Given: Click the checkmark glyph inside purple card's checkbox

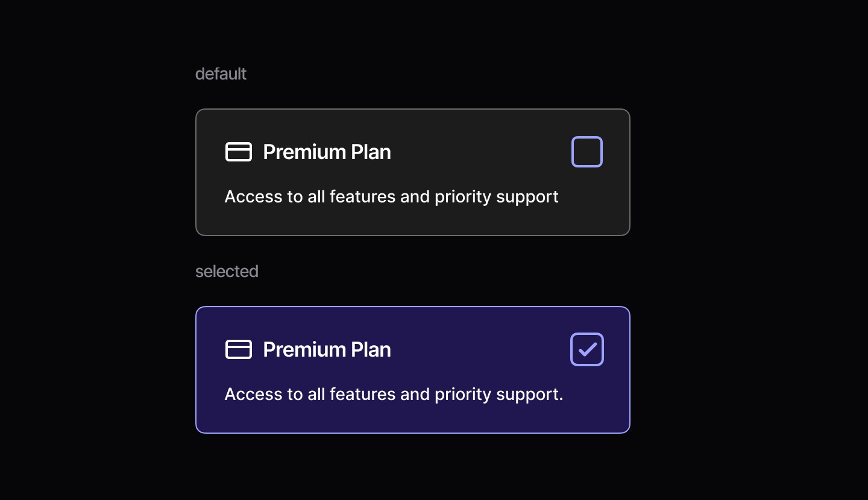Looking at the screenshot, I should [587, 349].
